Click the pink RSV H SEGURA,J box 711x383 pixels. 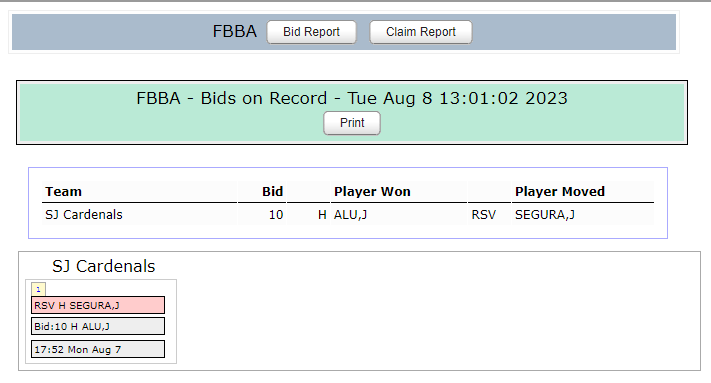[x=98, y=305]
